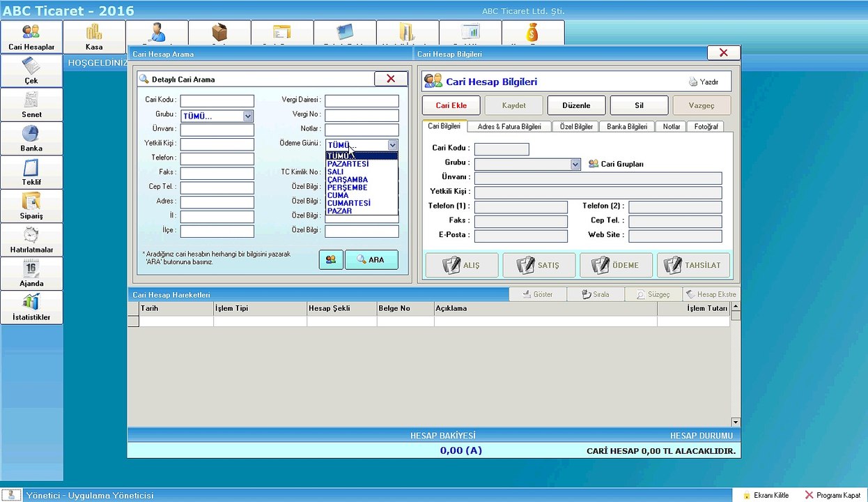The width and height of the screenshot is (868, 502).
Task: Click the Programı Kapat exit icon
Action: point(809,495)
